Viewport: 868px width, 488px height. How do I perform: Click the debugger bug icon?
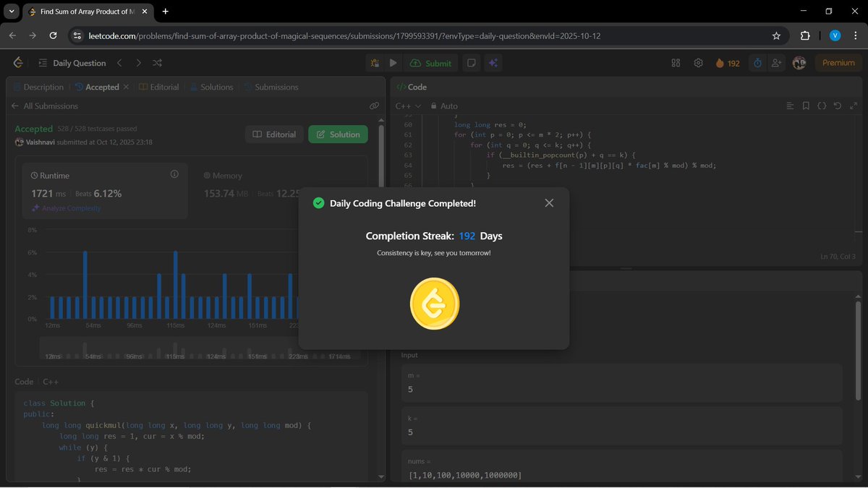(374, 63)
